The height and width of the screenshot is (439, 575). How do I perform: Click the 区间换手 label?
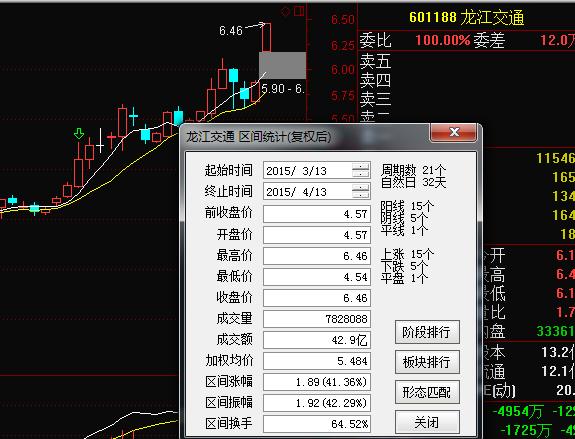[x=228, y=424]
